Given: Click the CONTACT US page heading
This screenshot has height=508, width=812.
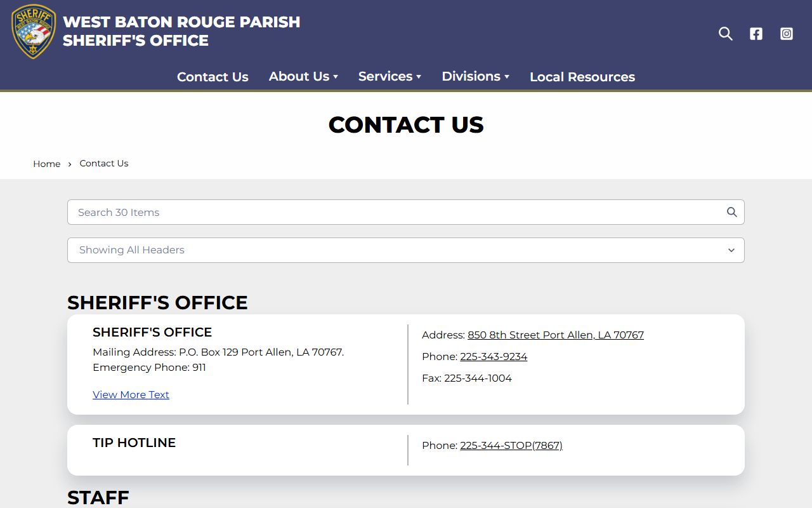Looking at the screenshot, I should click(406, 124).
